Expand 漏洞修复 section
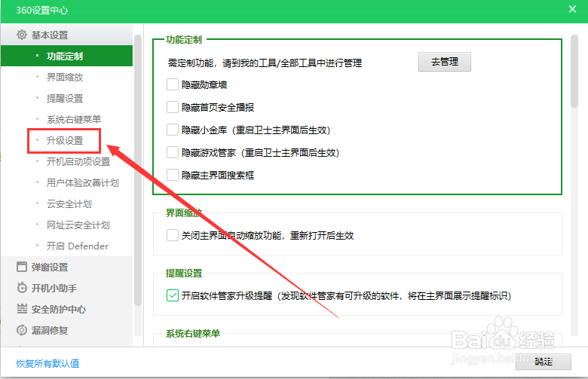The width and height of the screenshot is (588, 379). point(67,330)
